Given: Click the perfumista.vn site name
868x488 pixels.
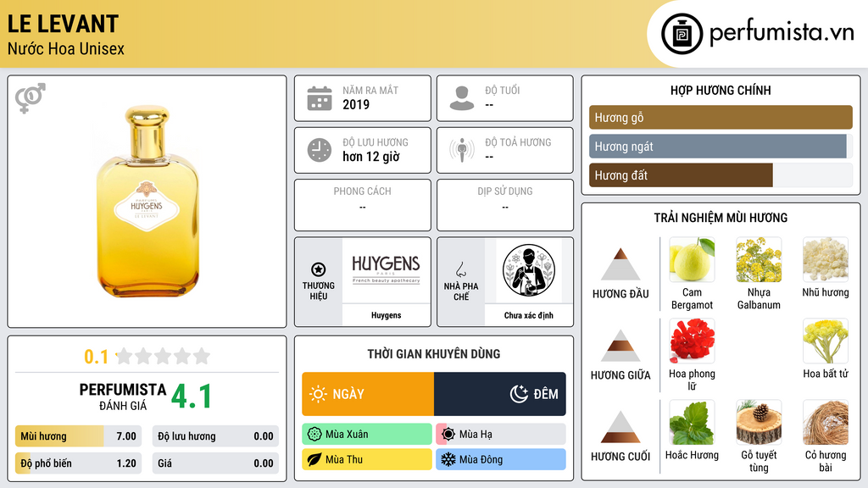Looking at the screenshot, I should (x=782, y=32).
